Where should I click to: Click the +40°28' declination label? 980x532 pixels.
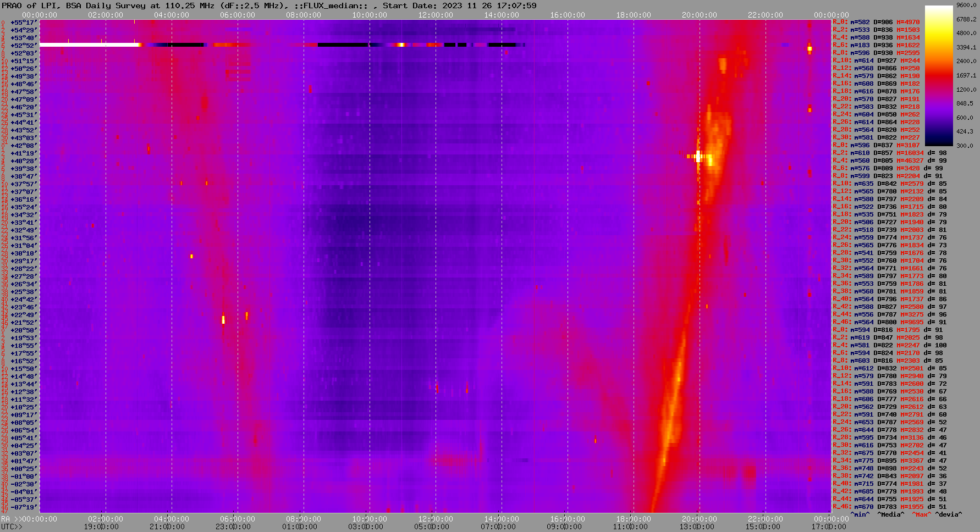[24, 160]
